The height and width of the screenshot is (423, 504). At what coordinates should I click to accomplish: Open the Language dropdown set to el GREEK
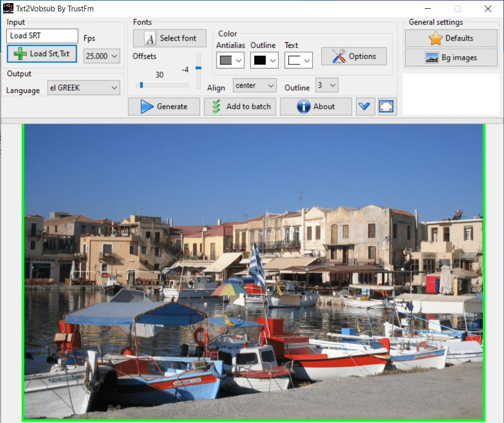[x=83, y=88]
